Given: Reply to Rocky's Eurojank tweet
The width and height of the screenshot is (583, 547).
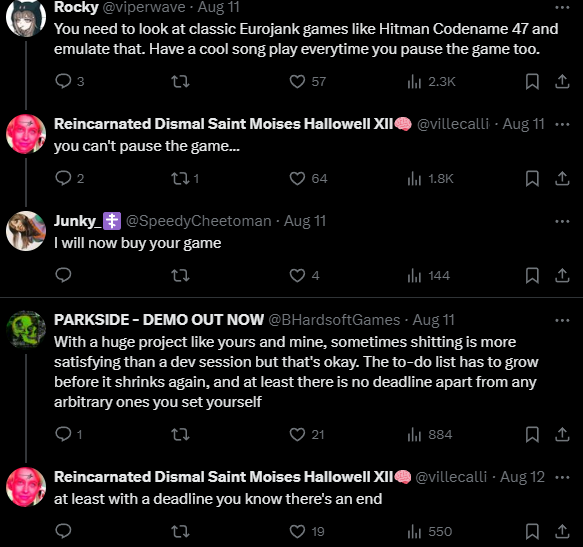Looking at the screenshot, I should (70, 81).
